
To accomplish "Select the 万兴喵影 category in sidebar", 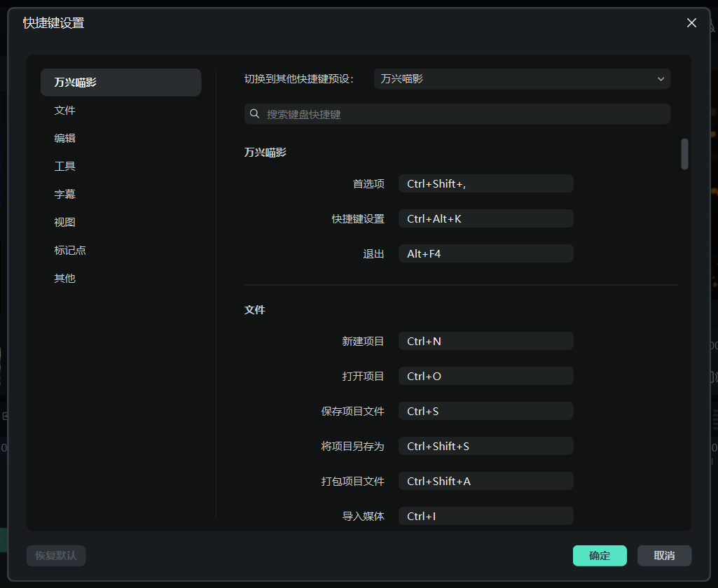I will click(x=121, y=83).
